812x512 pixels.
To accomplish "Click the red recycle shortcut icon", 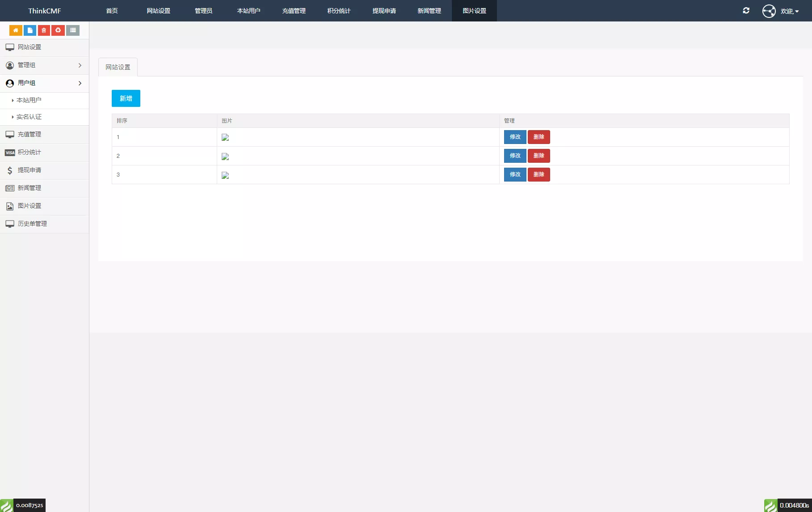I will [58, 30].
